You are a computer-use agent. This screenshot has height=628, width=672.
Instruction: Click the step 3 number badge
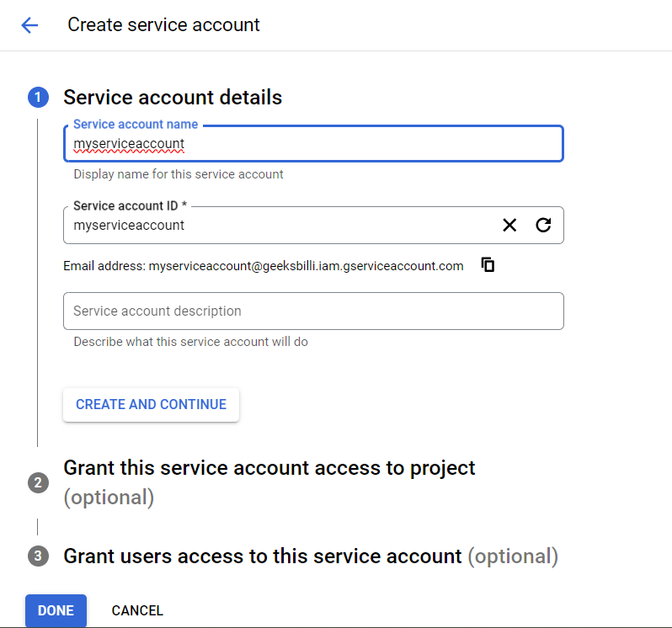38,556
